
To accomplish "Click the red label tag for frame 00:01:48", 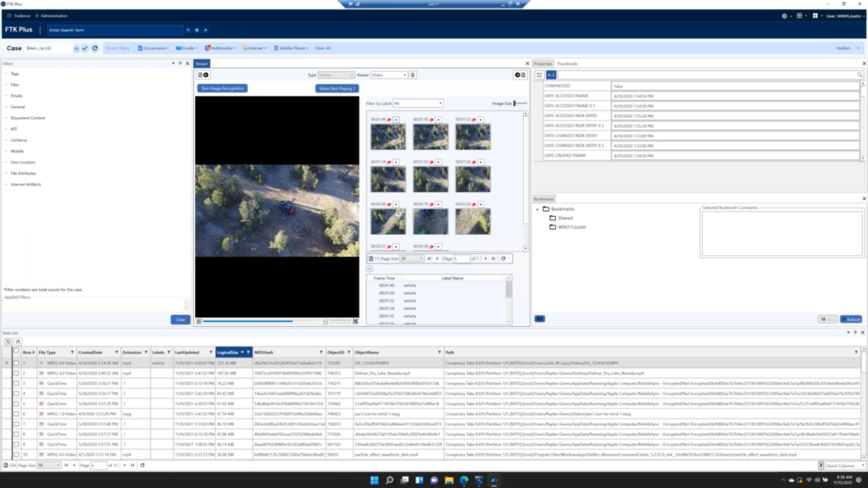I will click(x=389, y=119).
